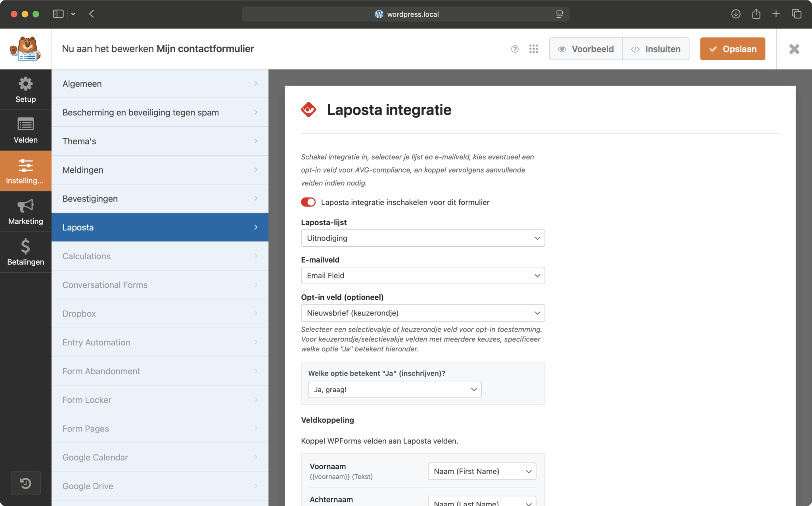This screenshot has width=812, height=506.
Task: Click the revision history icon
Action: (x=25, y=483)
